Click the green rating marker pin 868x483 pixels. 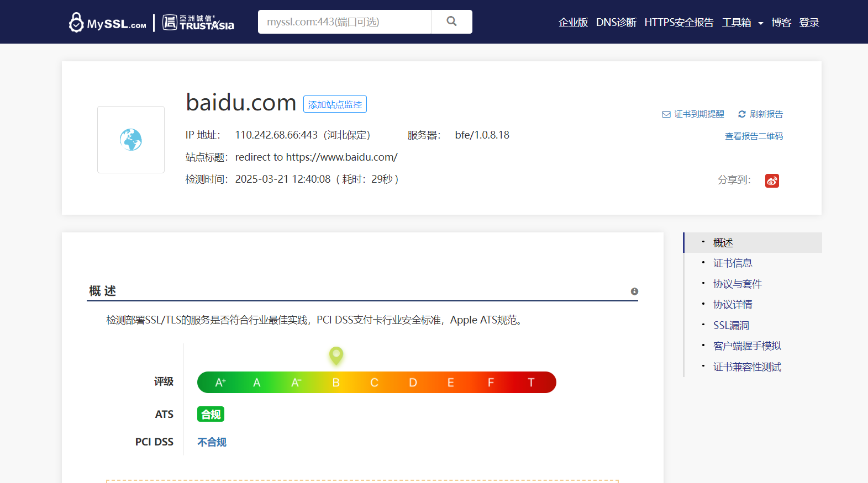pyautogui.click(x=336, y=356)
